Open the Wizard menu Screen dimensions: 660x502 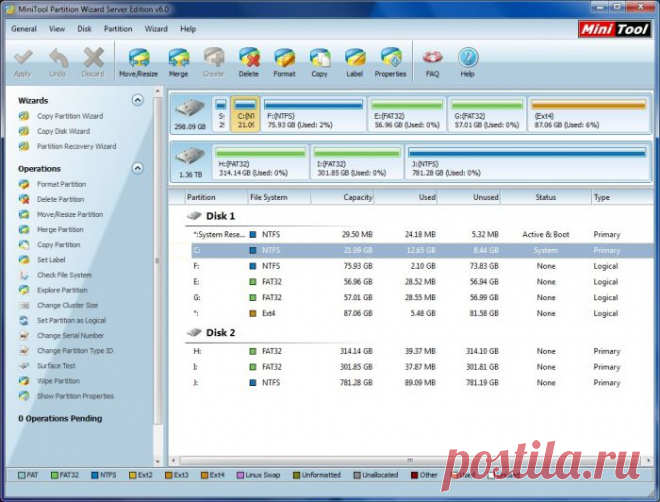(x=156, y=29)
